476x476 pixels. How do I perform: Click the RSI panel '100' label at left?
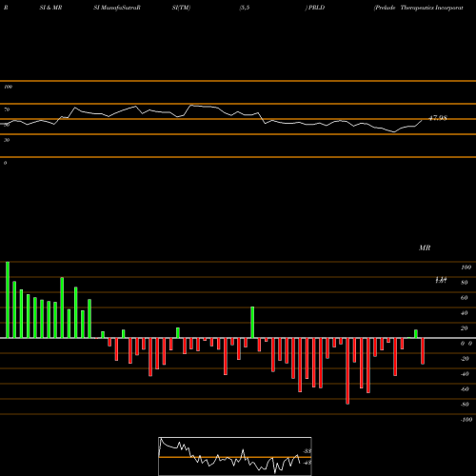(8, 87)
